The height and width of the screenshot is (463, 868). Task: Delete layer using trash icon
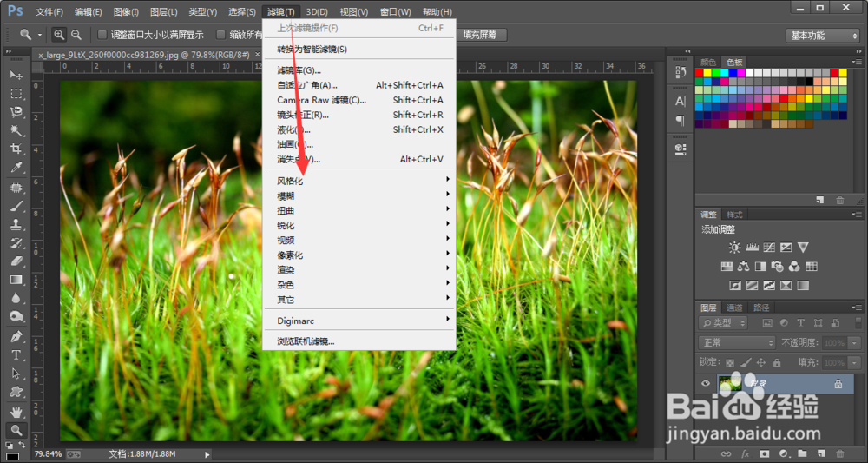[840, 453]
